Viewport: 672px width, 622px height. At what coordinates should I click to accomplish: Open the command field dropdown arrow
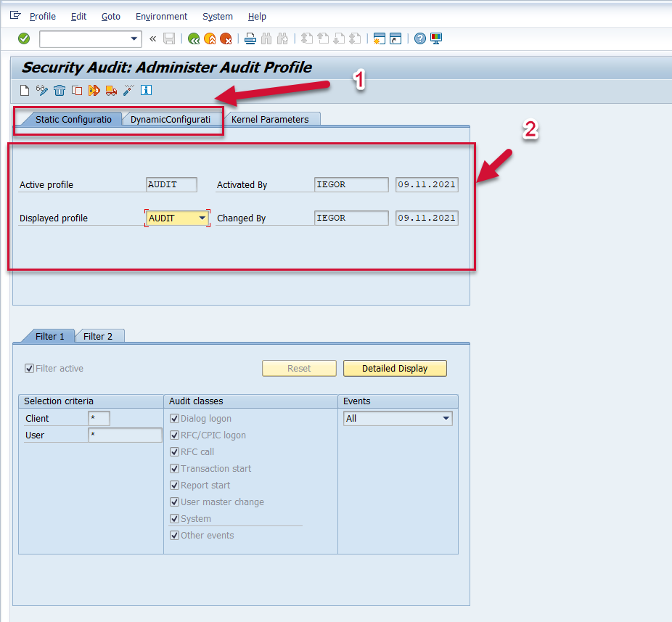134,38
